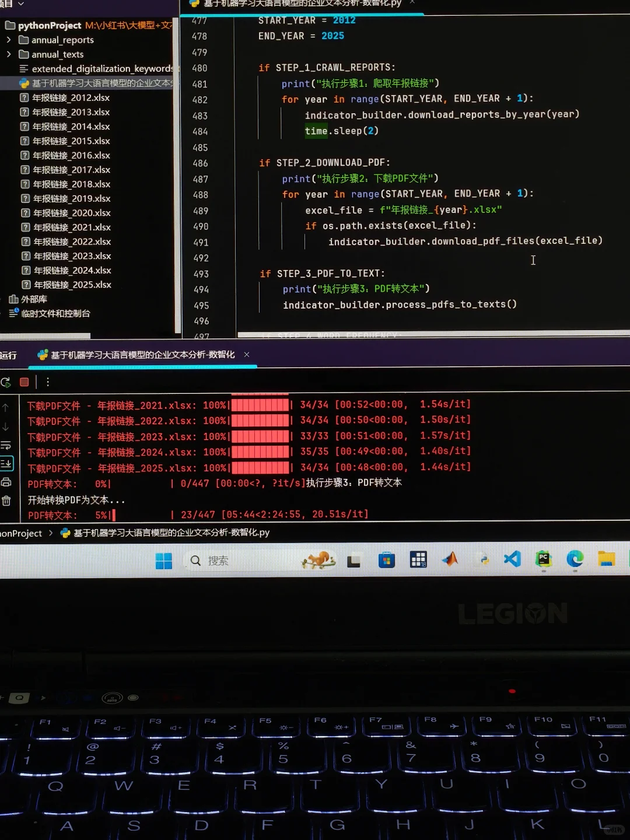Open File Explorer from taskbar
630x840 pixels.
606,558
